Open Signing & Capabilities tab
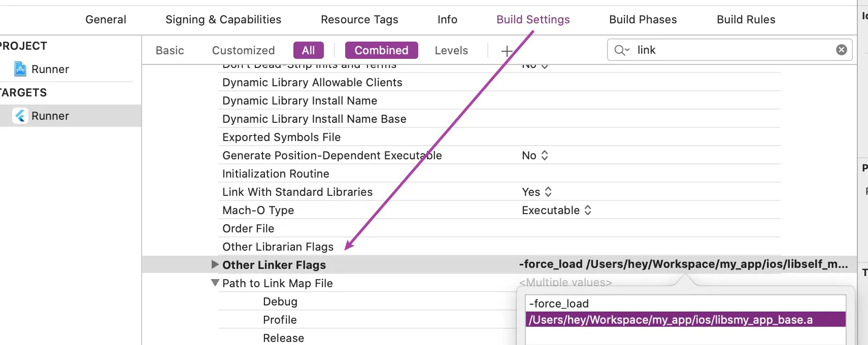The width and height of the screenshot is (868, 345). (223, 19)
